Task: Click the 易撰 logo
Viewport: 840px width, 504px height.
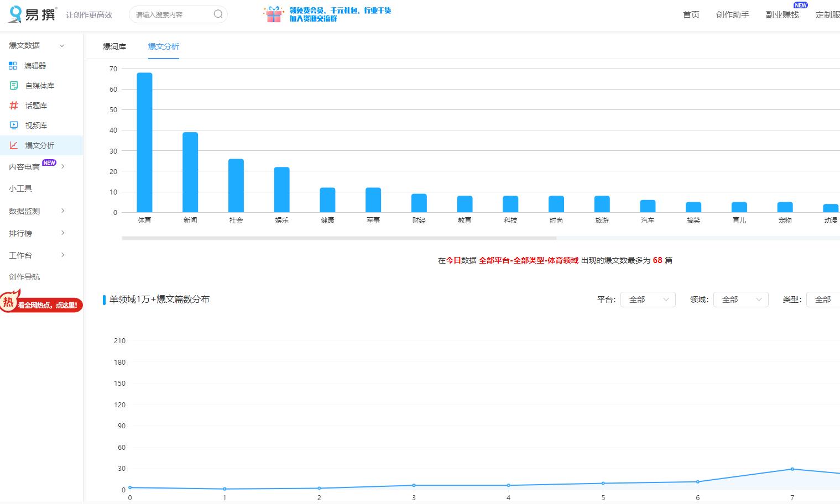Action: tap(32, 14)
